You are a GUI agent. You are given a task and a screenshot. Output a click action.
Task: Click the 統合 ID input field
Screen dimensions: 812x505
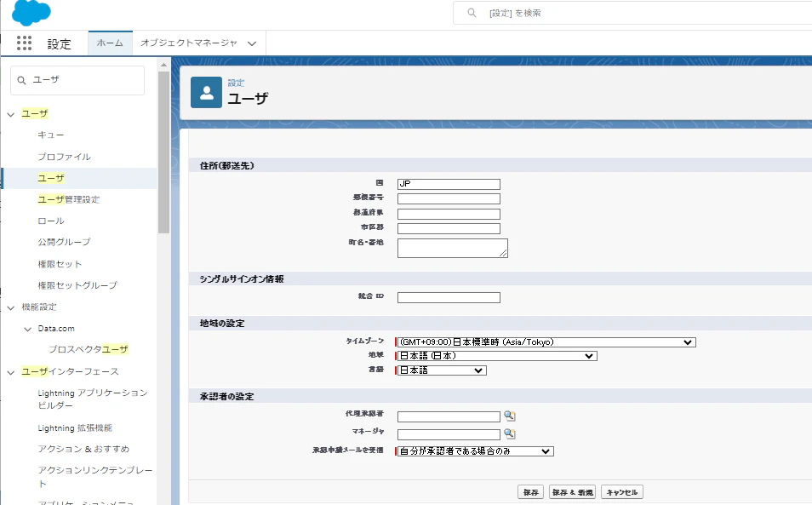tap(449, 297)
